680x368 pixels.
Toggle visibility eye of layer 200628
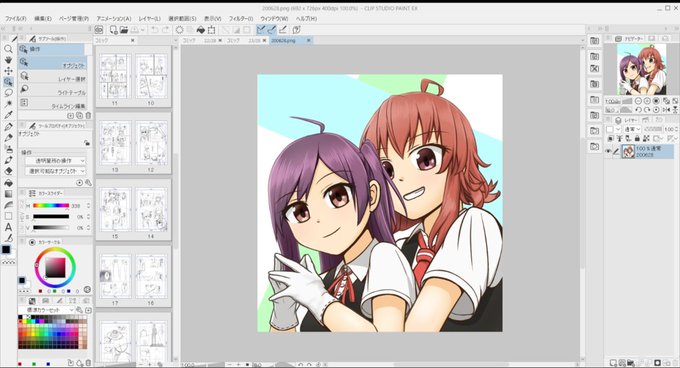608,151
